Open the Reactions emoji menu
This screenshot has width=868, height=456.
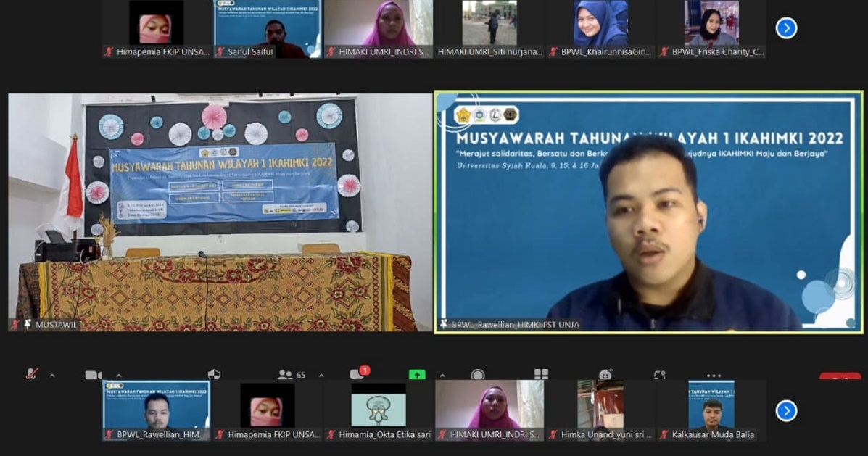pos(605,375)
